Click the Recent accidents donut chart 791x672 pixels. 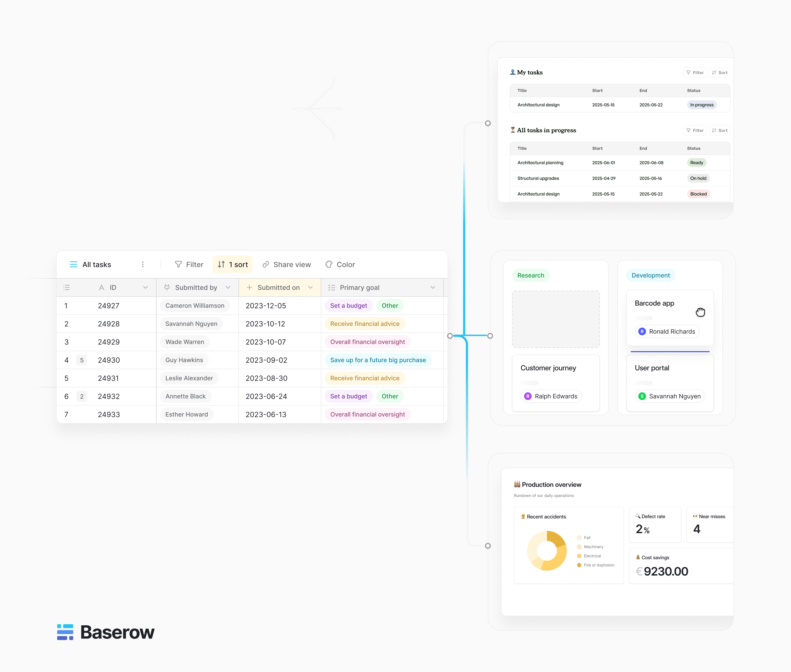[547, 551]
